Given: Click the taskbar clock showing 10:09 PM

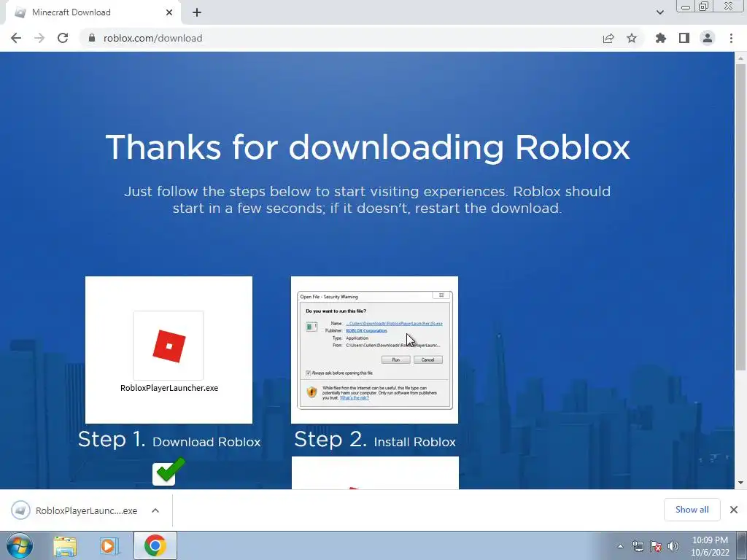Looking at the screenshot, I should point(710,546).
